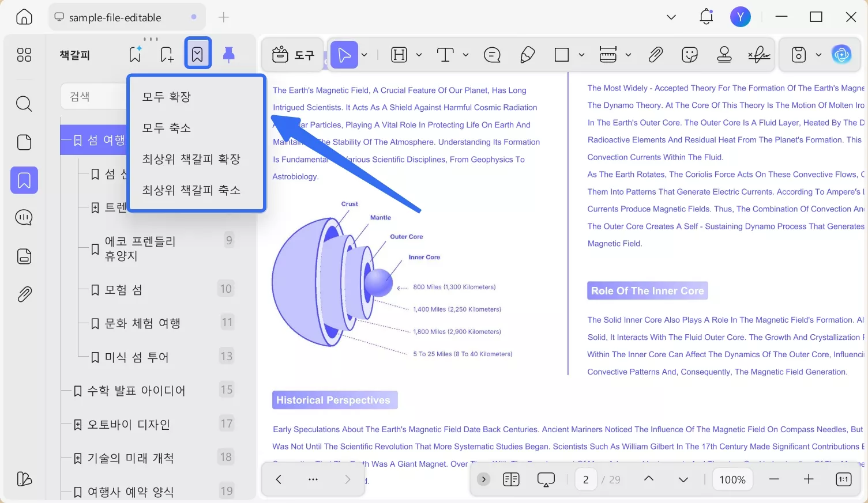Open the rectangle shape dropdown arrow

pos(581,55)
